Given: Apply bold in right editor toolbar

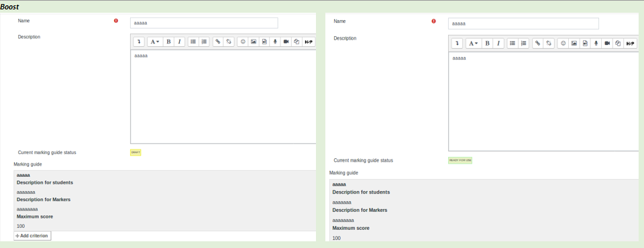Looking at the screenshot, I should coord(487,43).
